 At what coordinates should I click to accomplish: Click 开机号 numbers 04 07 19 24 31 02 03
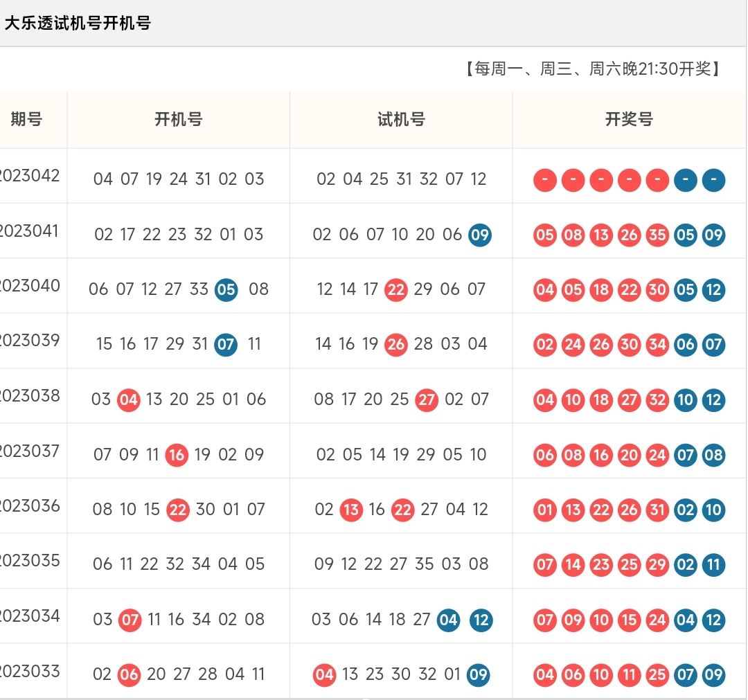coord(179,179)
